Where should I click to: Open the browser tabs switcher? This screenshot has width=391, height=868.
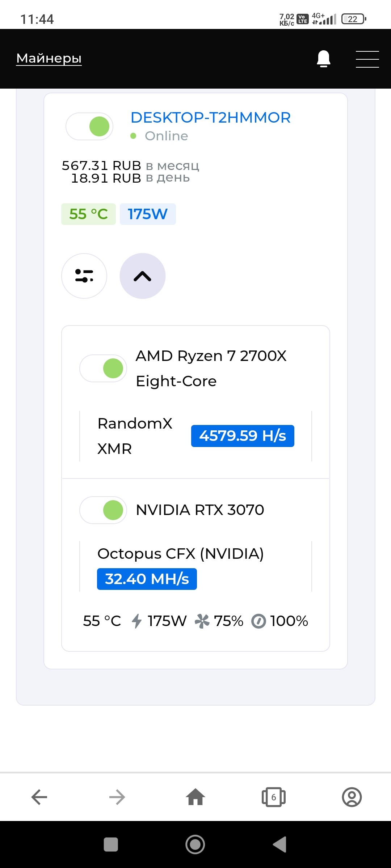274,797
